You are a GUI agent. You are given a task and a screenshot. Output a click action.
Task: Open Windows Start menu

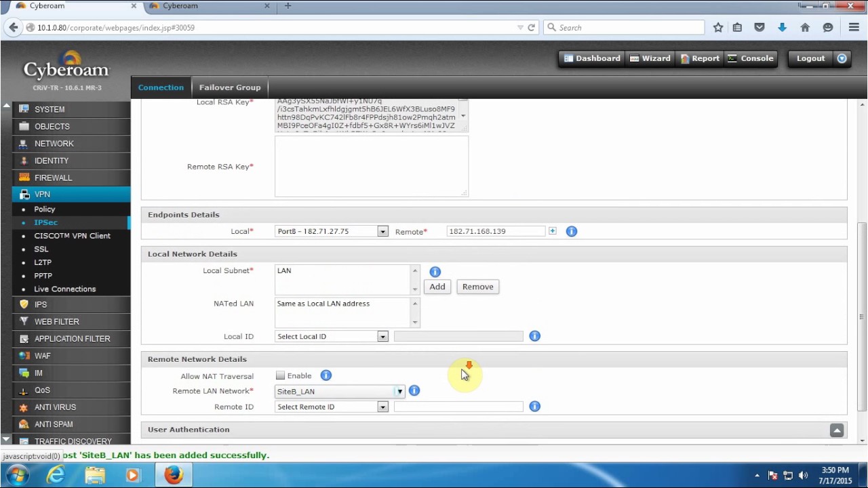pyautogui.click(x=18, y=475)
